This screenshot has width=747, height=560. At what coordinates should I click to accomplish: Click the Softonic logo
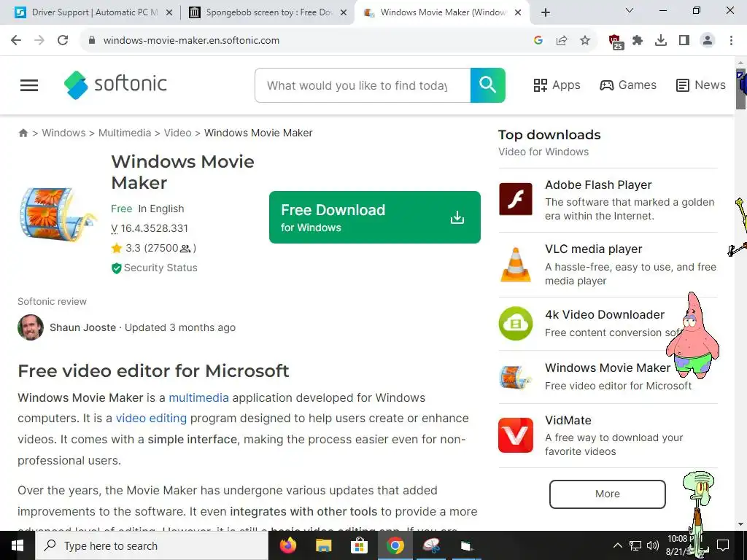click(115, 85)
